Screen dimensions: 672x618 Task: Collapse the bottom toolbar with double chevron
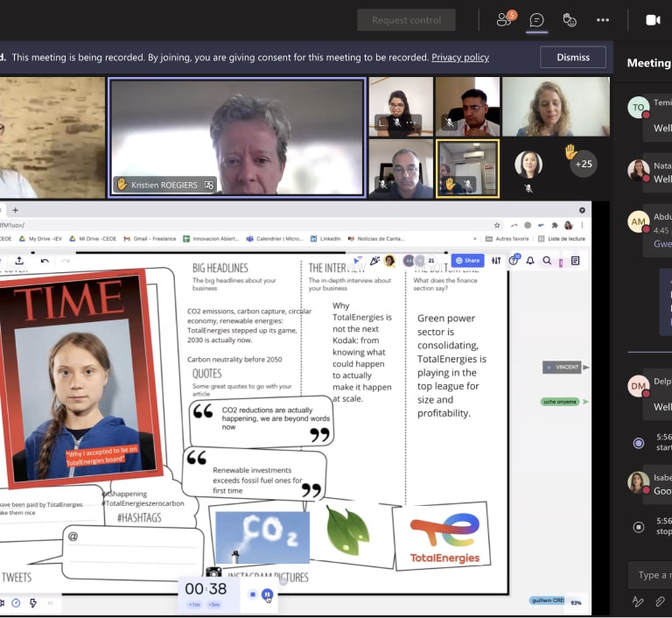tap(50, 603)
